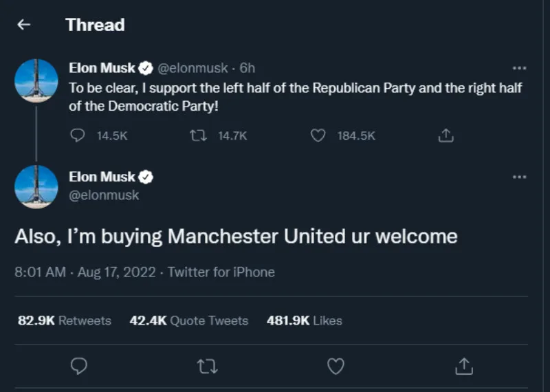View the 82.9K Retweets list
Screen dimensions: 550x392
(64, 320)
